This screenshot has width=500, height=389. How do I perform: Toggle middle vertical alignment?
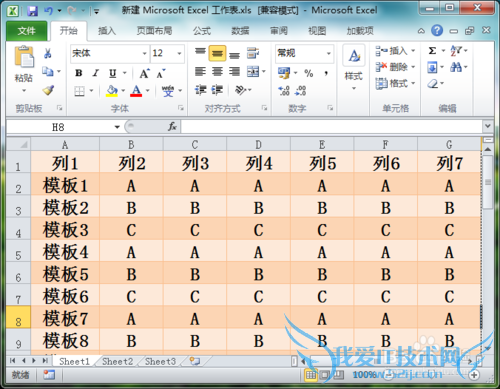(x=217, y=53)
